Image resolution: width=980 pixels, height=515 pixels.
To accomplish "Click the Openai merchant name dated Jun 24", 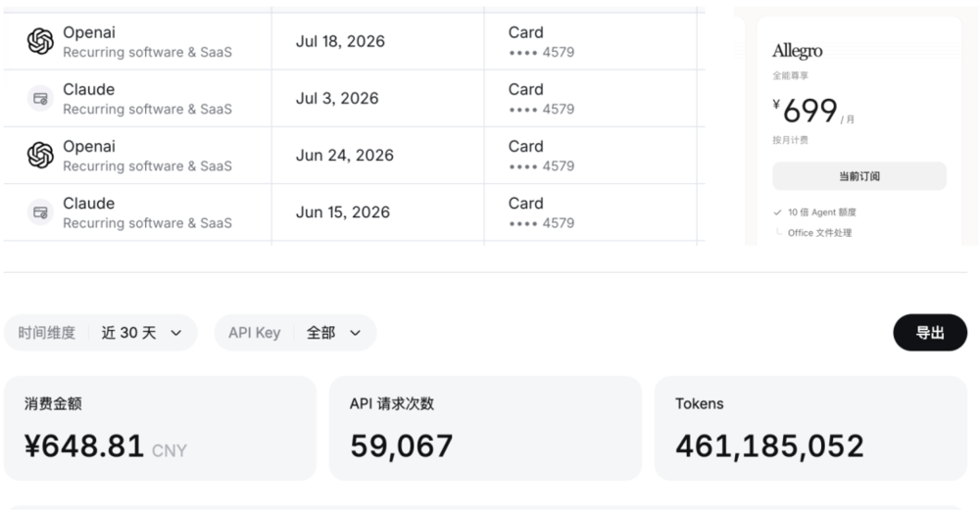I will click(x=89, y=146).
